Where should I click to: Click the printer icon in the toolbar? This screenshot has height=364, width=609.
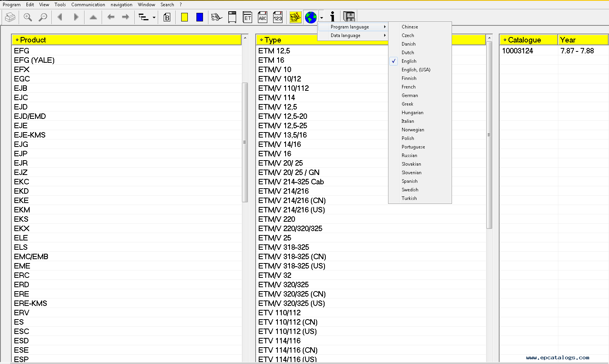point(10,17)
